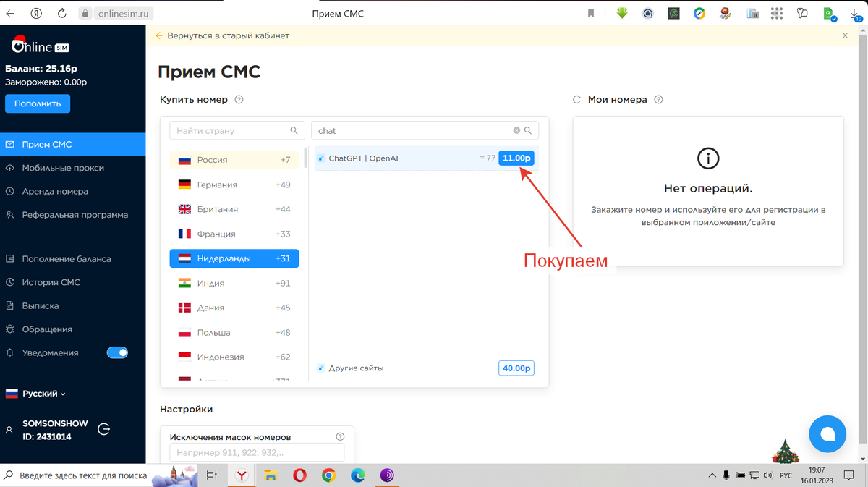Image resolution: width=868 pixels, height=487 pixels.
Task: Click the Другие сайты service row
Action: (x=426, y=368)
